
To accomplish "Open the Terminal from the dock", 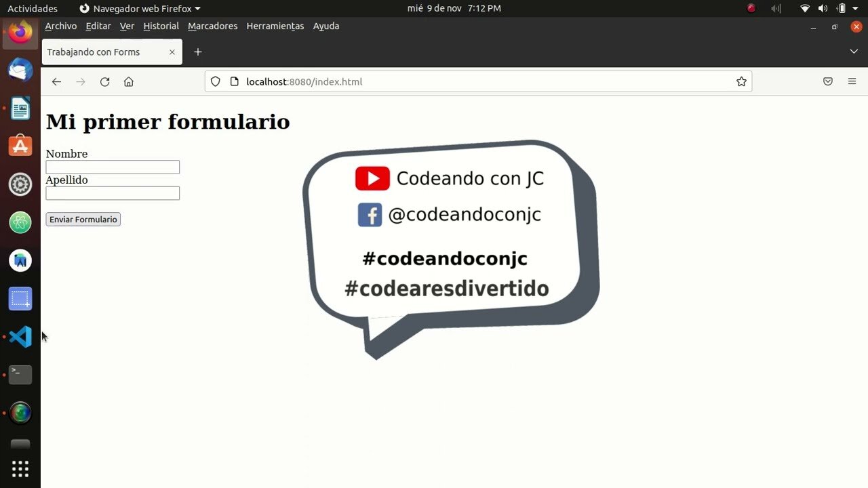I will pos(20,375).
